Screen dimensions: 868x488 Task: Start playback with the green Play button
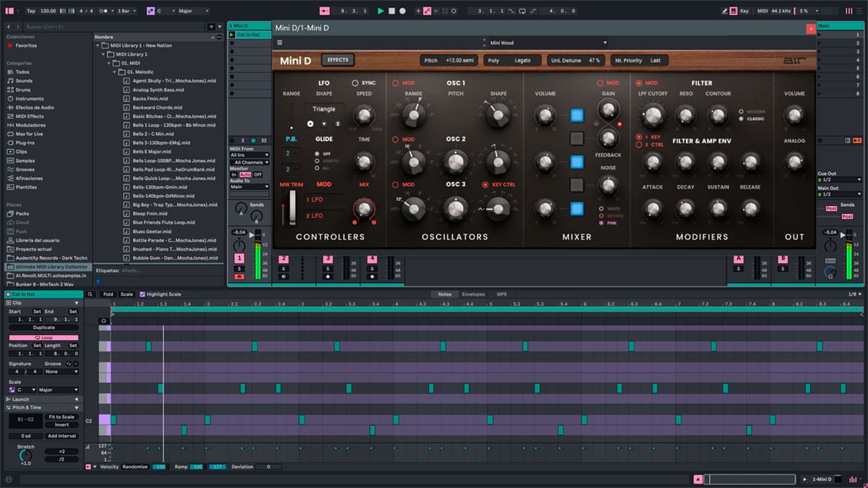coord(380,11)
